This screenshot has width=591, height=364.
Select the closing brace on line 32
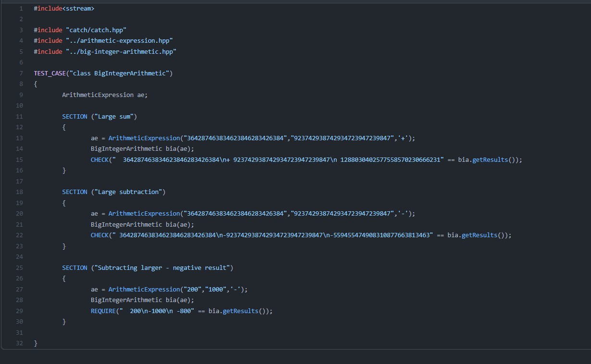[x=35, y=343]
